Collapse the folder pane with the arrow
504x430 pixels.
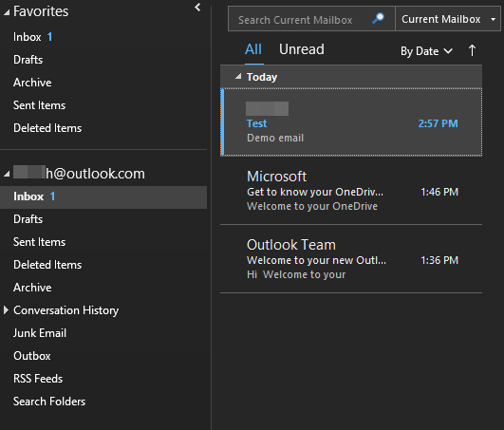(x=197, y=7)
